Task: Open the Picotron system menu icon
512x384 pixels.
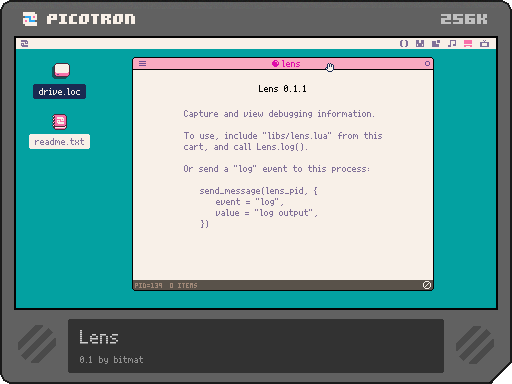Action: point(25,44)
